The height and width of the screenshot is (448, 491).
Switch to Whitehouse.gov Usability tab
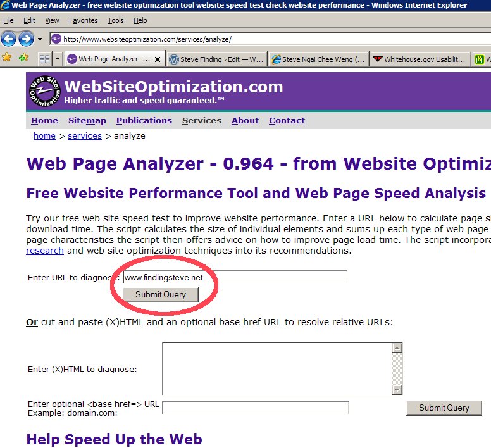coord(420,59)
